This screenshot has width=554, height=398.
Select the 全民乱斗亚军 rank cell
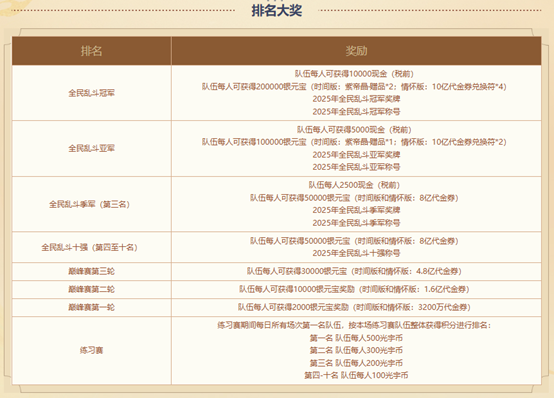92,148
